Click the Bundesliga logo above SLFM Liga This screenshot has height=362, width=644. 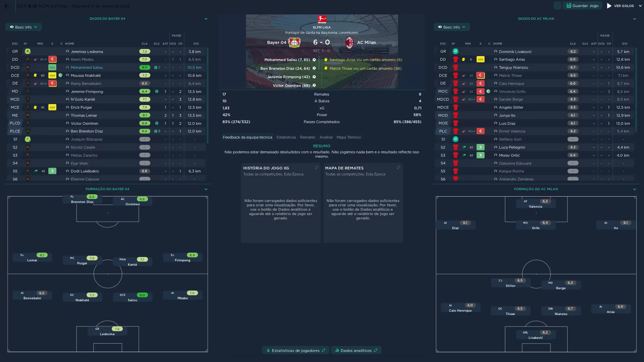tap(322, 19)
